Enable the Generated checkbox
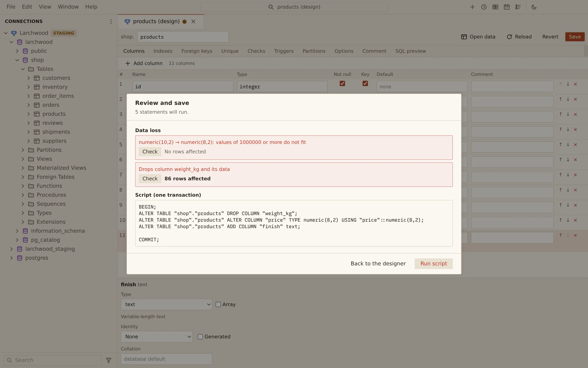The height and width of the screenshot is (368, 588). tap(200, 337)
